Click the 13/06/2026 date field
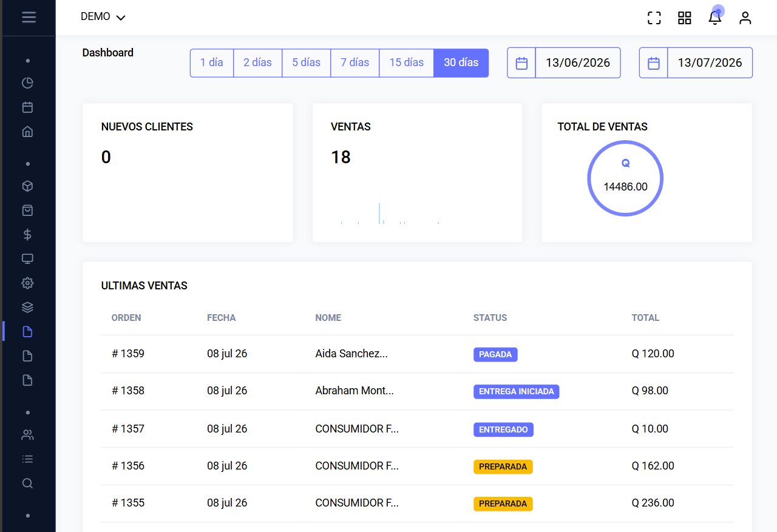777x532 pixels. tap(578, 63)
